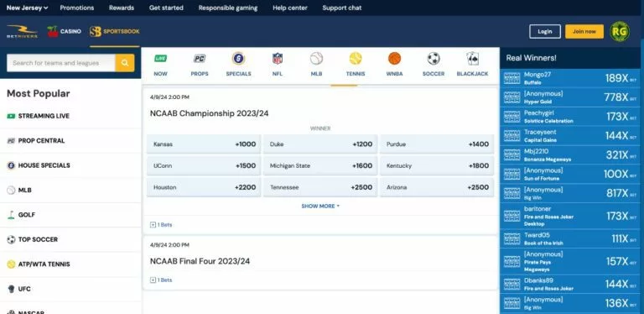
Task: Click Anonymous Pirate Pays Megaways row
Action: pos(569,261)
